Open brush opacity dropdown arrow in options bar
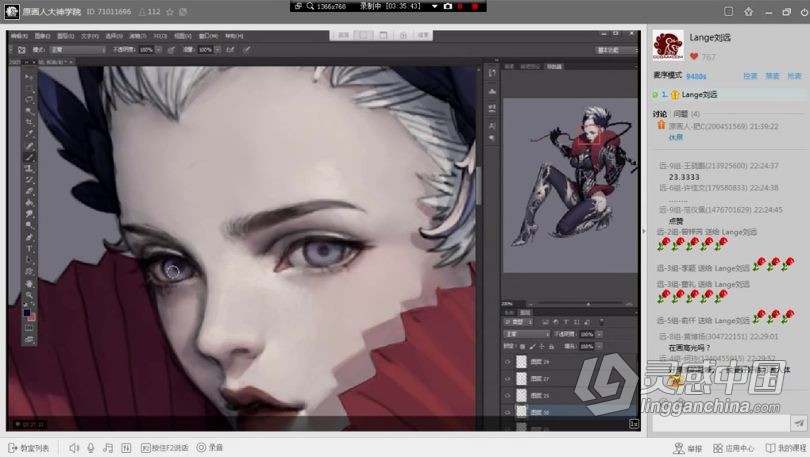The height and width of the screenshot is (457, 810). point(159,50)
